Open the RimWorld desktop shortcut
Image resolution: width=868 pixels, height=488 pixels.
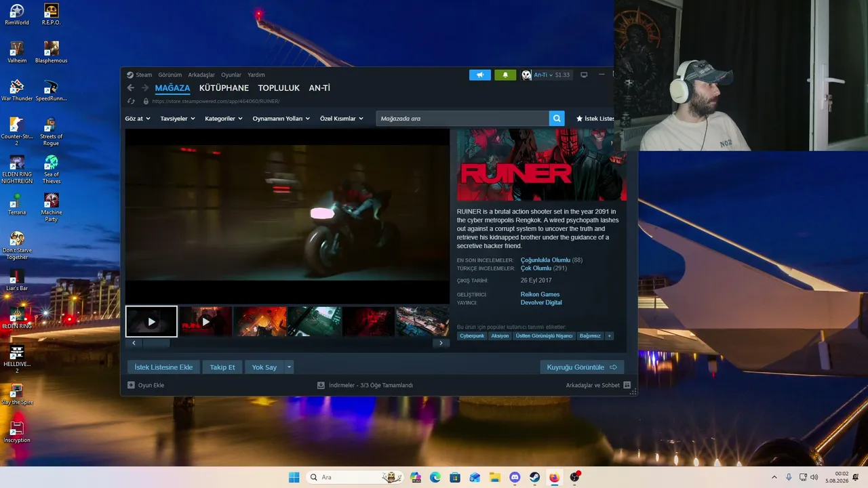tap(17, 14)
